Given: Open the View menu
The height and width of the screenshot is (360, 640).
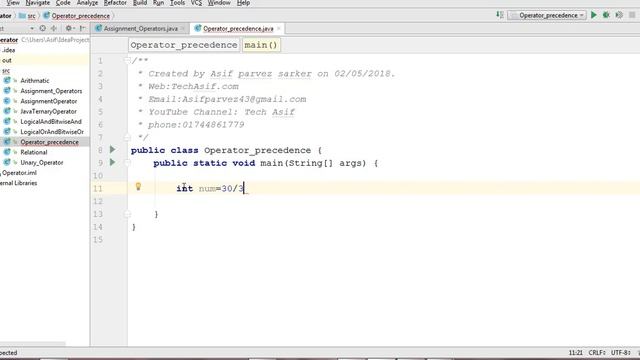Looking at the screenshot, I should pyautogui.click(x=13, y=3).
